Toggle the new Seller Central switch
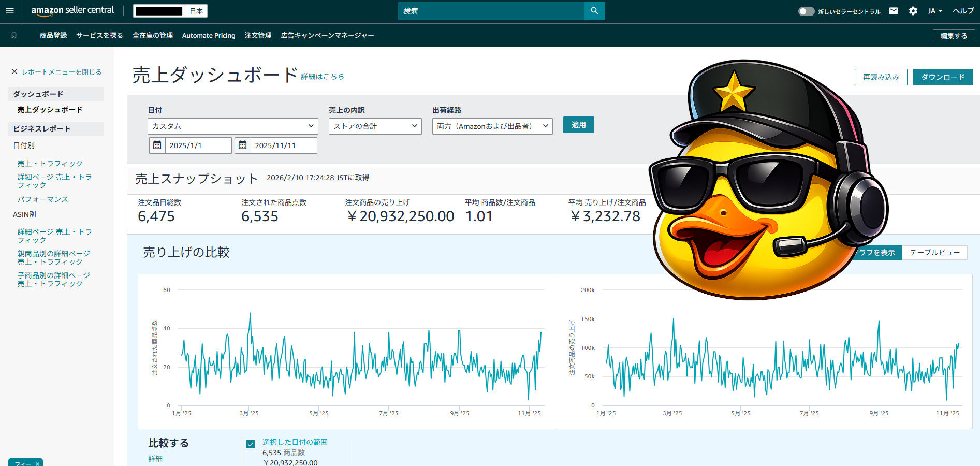 [x=806, y=11]
